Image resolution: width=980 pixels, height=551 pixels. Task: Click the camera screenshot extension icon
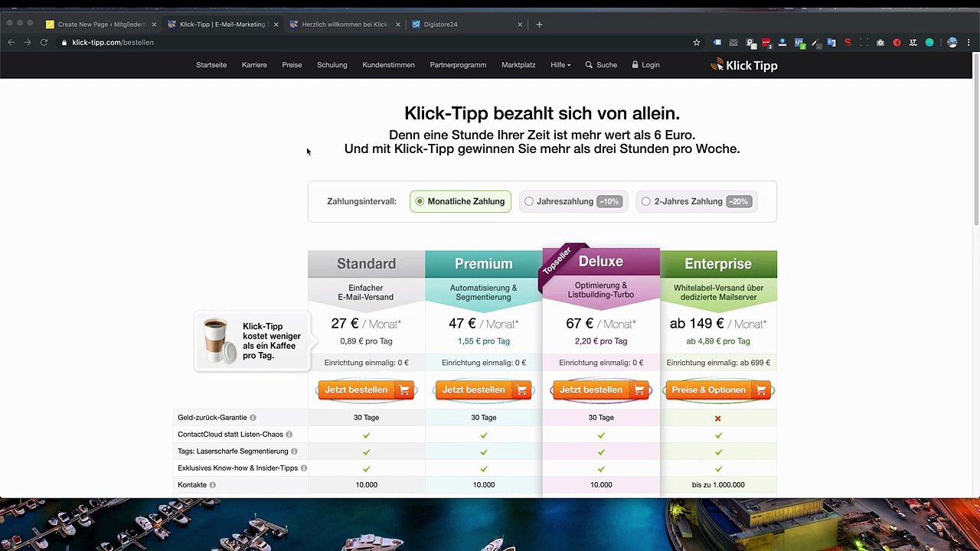pos(880,43)
